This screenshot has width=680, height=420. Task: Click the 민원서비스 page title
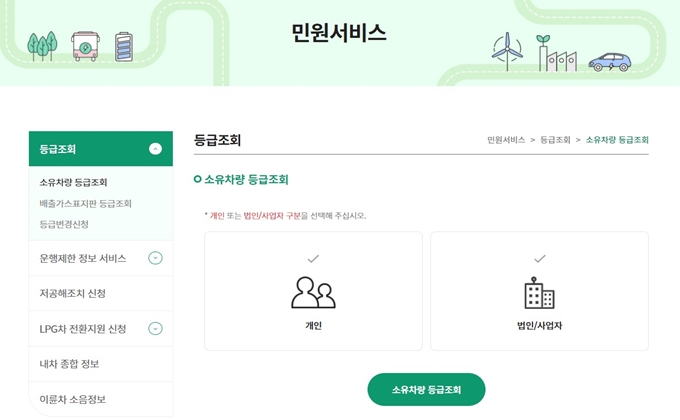coord(339,33)
